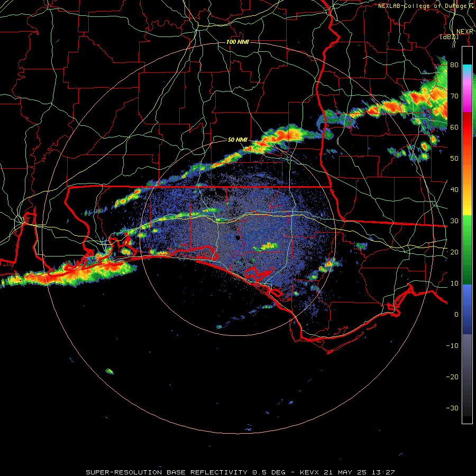Click the '21 MAY 25 13:27' timestamp
The width and height of the screenshot is (476, 476).
click(x=360, y=472)
